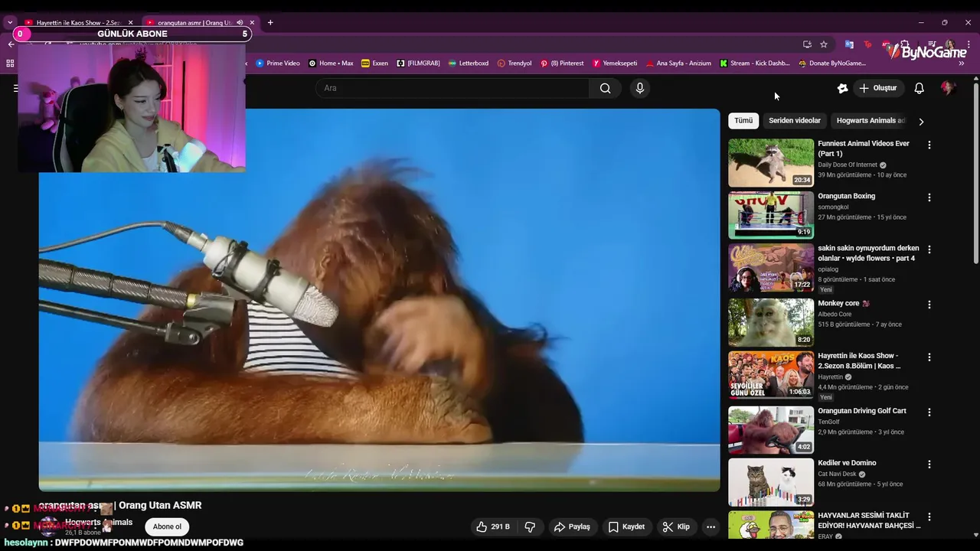Open a new browser tab
This screenshot has width=980, height=551.
coord(269,23)
